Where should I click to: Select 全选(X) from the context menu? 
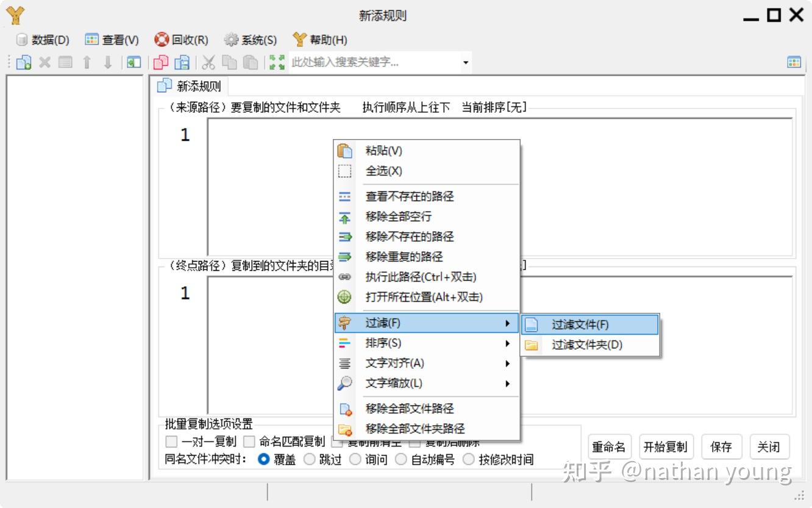[x=427, y=171]
